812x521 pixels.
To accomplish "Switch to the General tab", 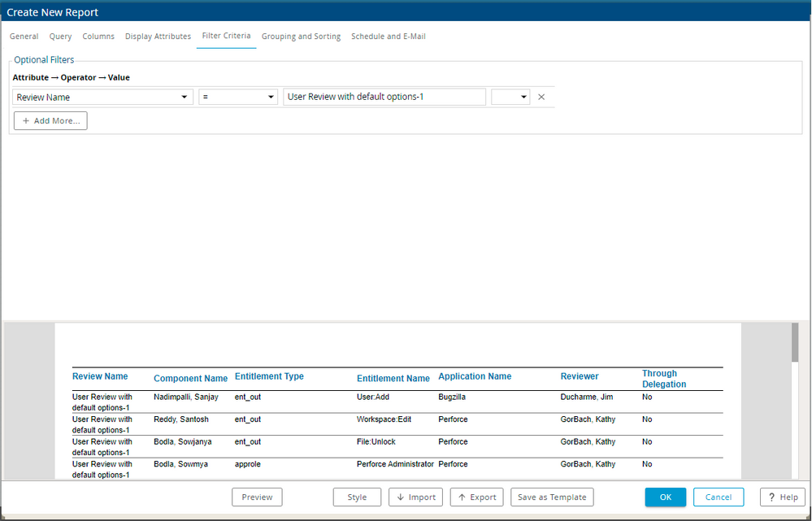I will 24,37.
